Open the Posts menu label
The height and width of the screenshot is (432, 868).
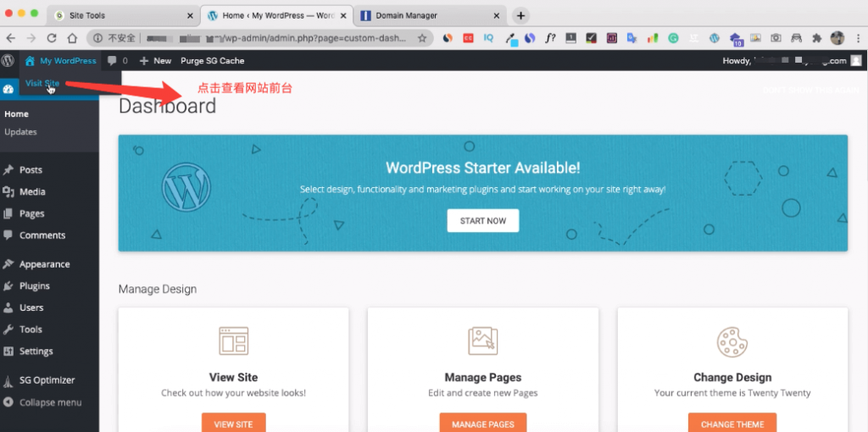31,170
